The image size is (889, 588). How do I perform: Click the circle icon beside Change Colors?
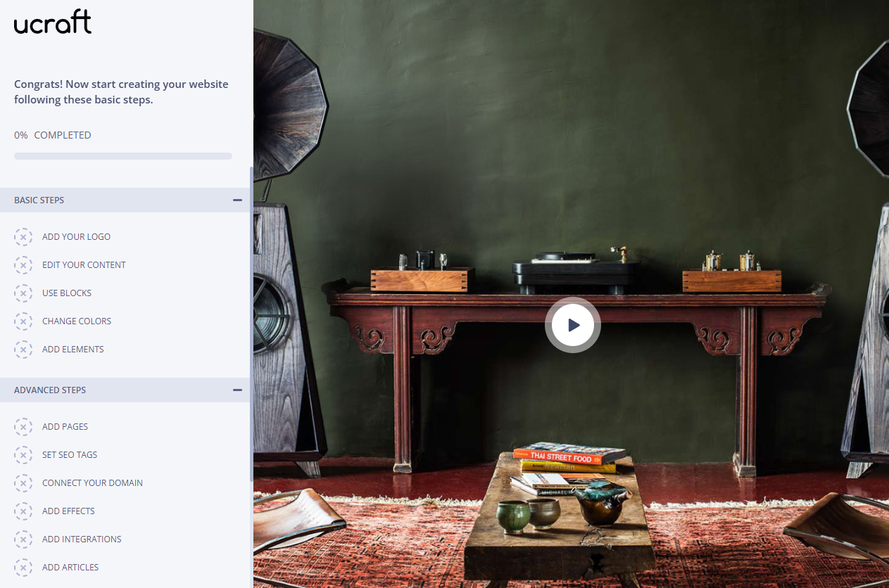pyautogui.click(x=23, y=321)
